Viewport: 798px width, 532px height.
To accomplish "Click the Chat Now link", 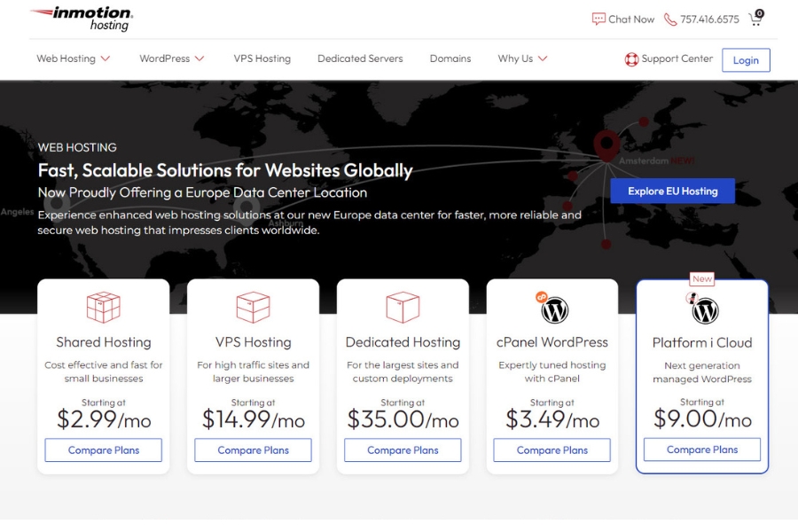I will click(631, 20).
